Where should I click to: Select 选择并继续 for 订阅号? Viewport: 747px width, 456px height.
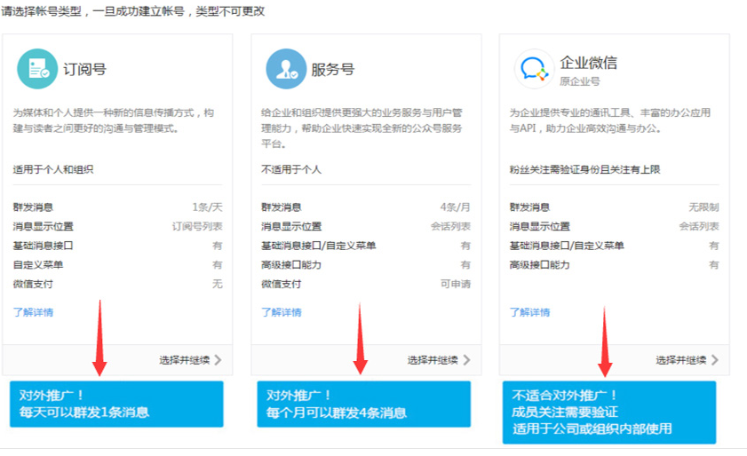[x=183, y=360]
